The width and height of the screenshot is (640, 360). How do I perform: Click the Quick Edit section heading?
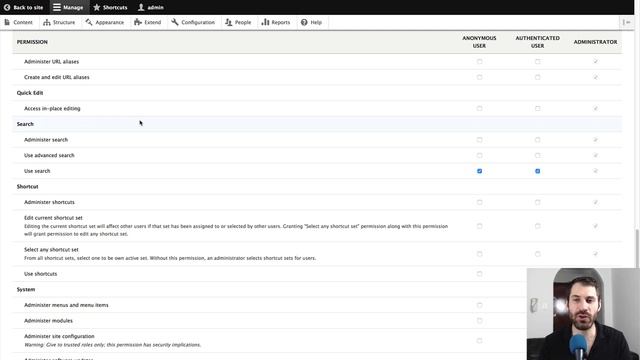tap(30, 93)
